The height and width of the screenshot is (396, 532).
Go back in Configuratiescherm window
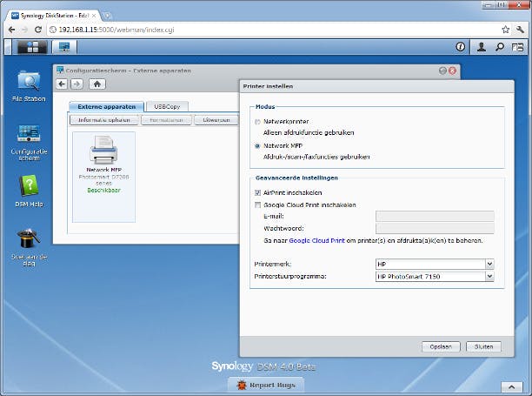click(62, 84)
